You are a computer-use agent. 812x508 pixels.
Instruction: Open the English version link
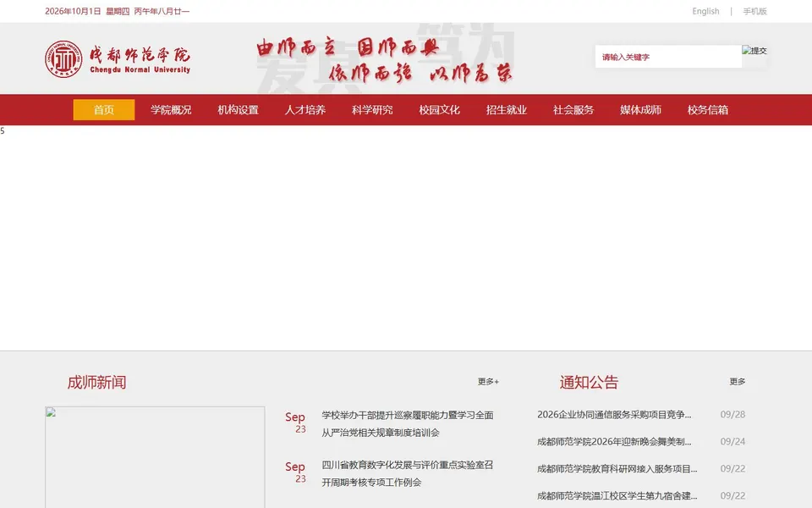(705, 11)
